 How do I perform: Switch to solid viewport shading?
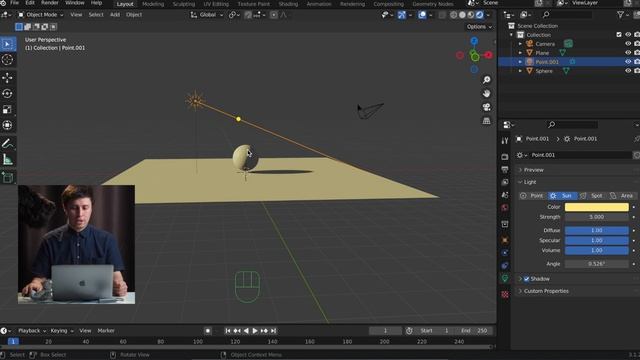click(462, 15)
